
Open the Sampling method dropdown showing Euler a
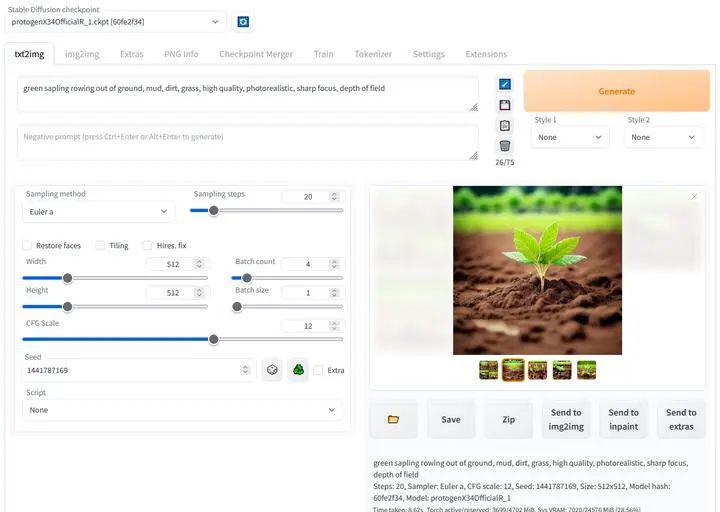[x=98, y=212]
